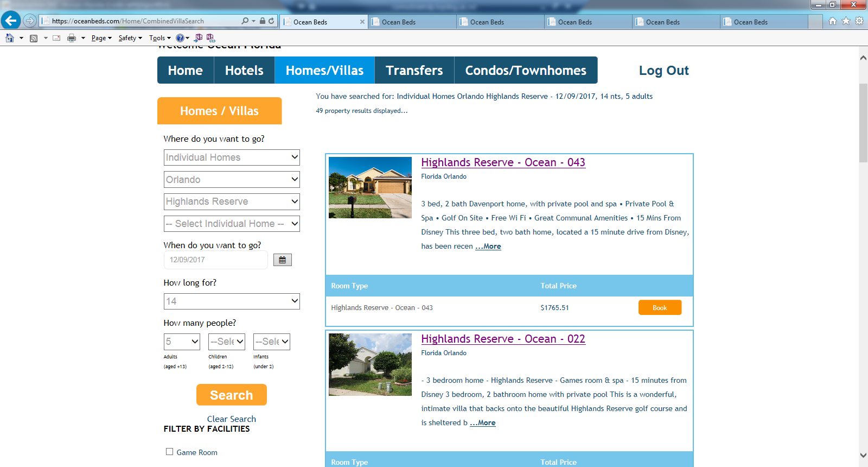Click the Ocean 043 property photo
Image resolution: width=868 pixels, height=467 pixels.
point(370,188)
